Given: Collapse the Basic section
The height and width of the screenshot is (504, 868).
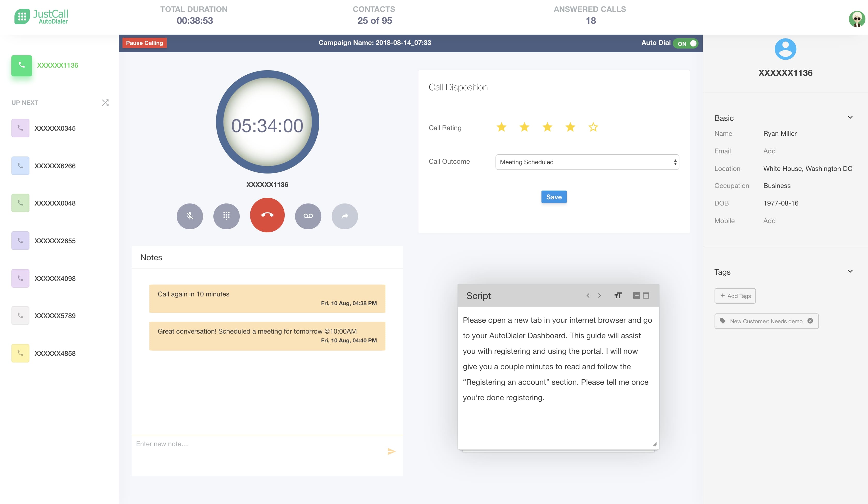Looking at the screenshot, I should coord(850,117).
